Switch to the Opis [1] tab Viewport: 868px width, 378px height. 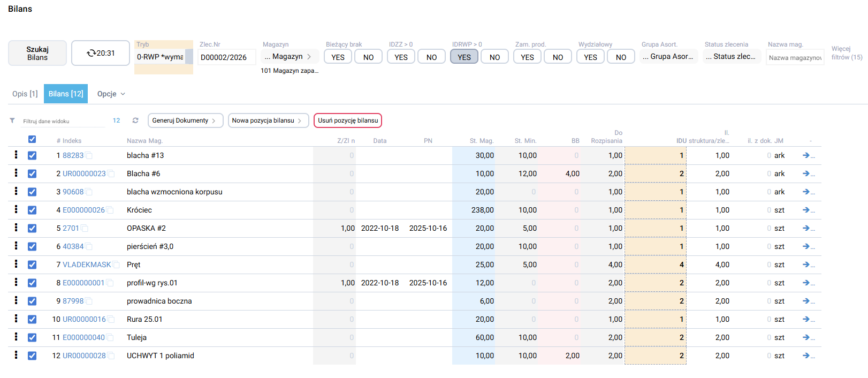point(25,94)
